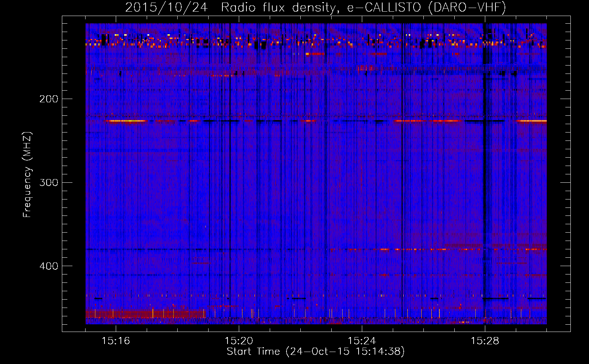Click the thick dark vertical stripe at 15:28
This screenshot has height=364, width=589.
[x=484, y=182]
